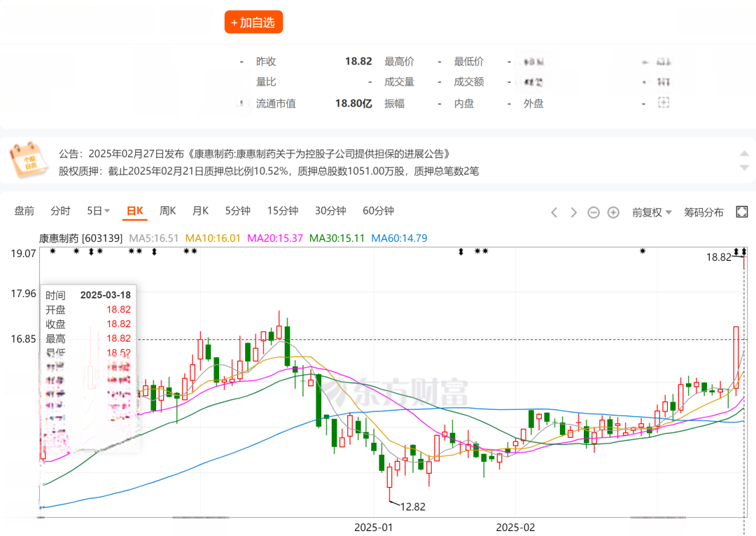The width and height of the screenshot is (756, 536).
Task: Switch to the 30分钟 chart tab
Action: click(330, 211)
